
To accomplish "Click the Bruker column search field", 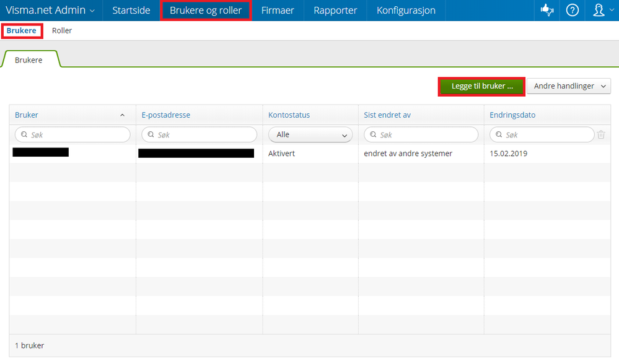I will [x=72, y=135].
